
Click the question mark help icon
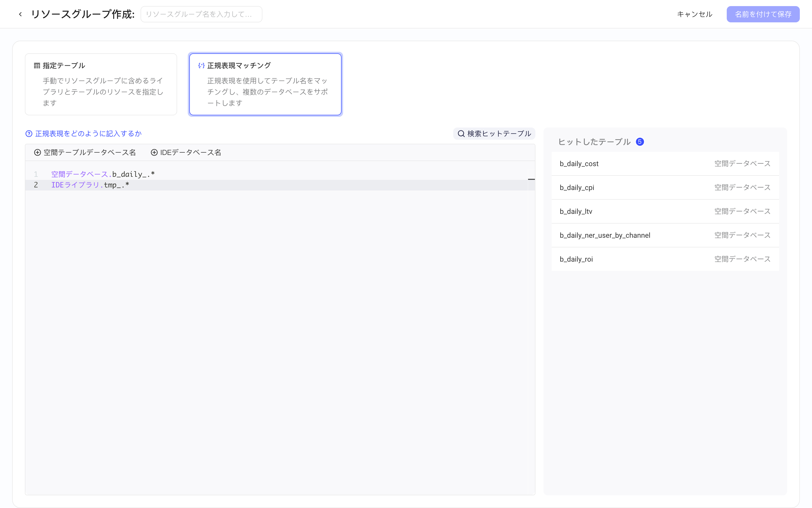click(x=29, y=134)
